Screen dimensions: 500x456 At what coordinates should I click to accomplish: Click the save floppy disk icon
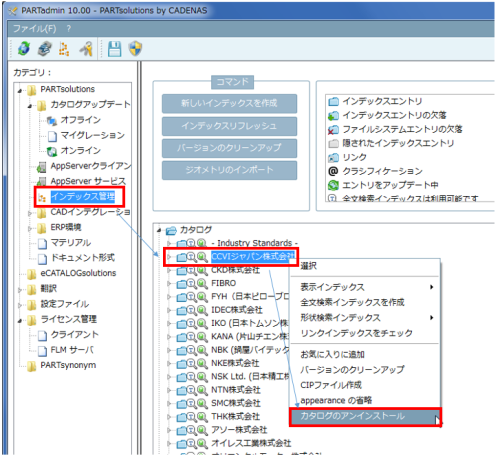114,49
